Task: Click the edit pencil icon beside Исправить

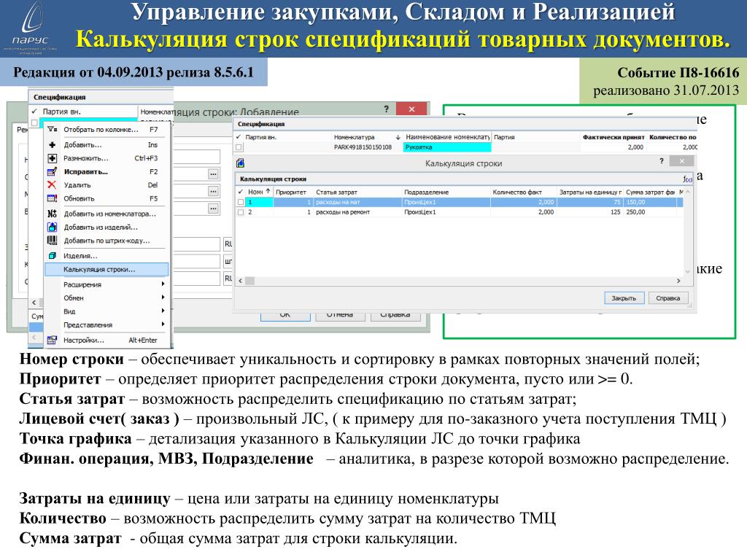Action: [x=52, y=171]
